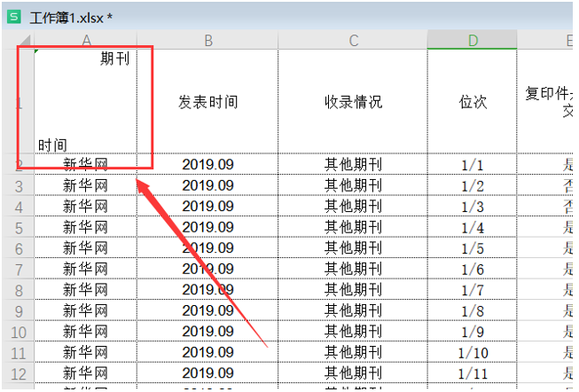Click 新华网 cell in row 10

point(86,332)
